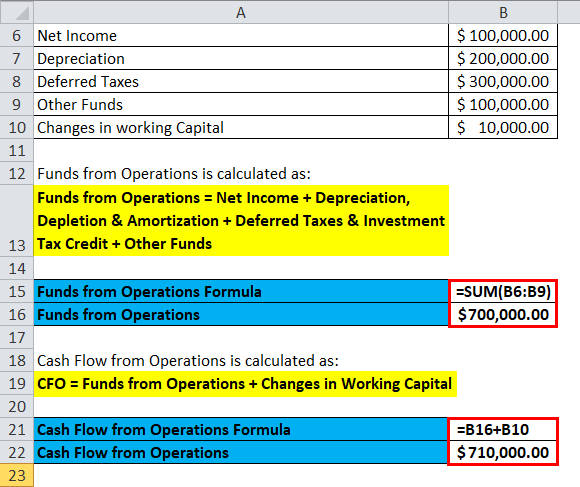Click 'Cash Flow from Operations is calculated as:' text
This screenshot has height=487, width=580.
[x=188, y=361]
